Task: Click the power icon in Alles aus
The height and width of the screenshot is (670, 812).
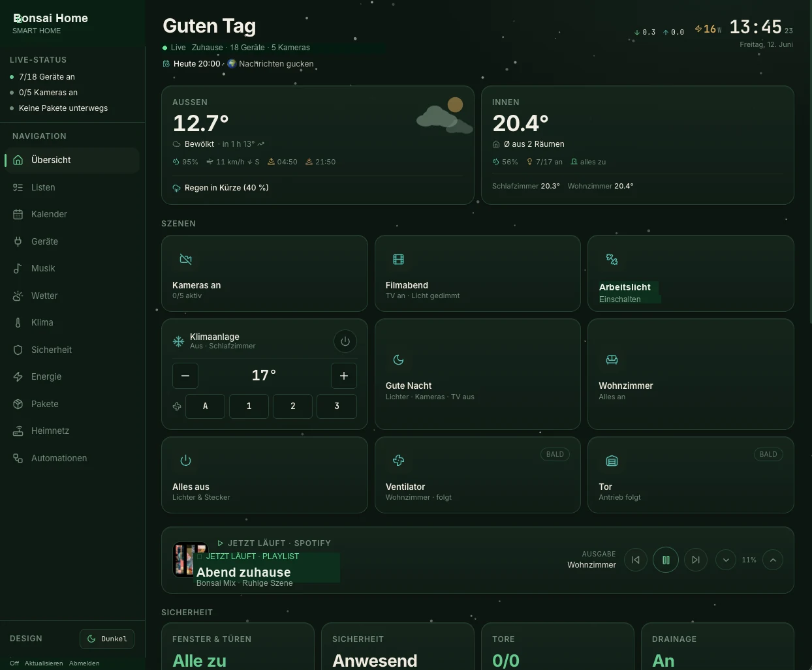Action: point(185,461)
